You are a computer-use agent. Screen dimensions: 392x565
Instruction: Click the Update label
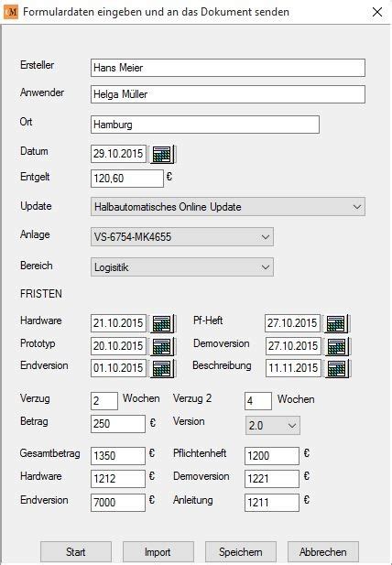click(36, 206)
